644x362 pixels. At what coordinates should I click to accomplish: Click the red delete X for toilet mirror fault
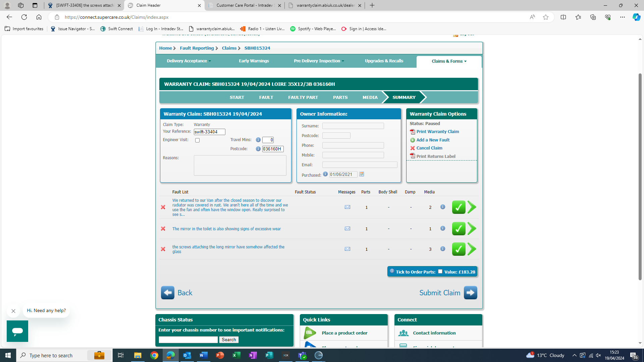[x=163, y=229]
